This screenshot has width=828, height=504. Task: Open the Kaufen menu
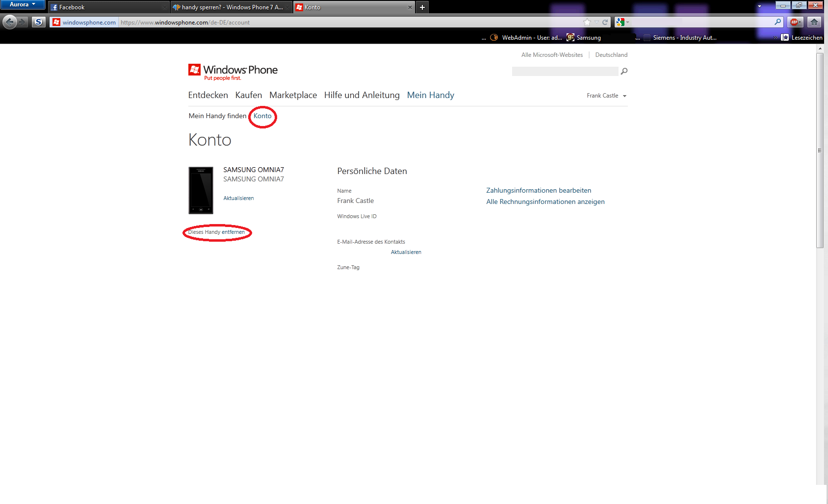249,95
